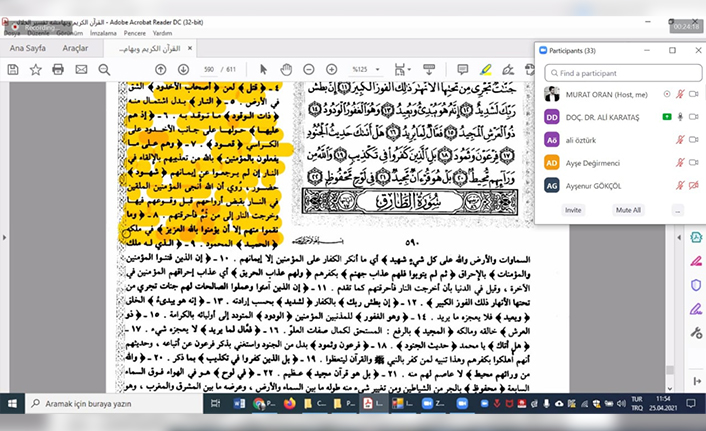Save the PDF with the floppy disk icon
The image size is (706, 431).
click(x=13, y=69)
